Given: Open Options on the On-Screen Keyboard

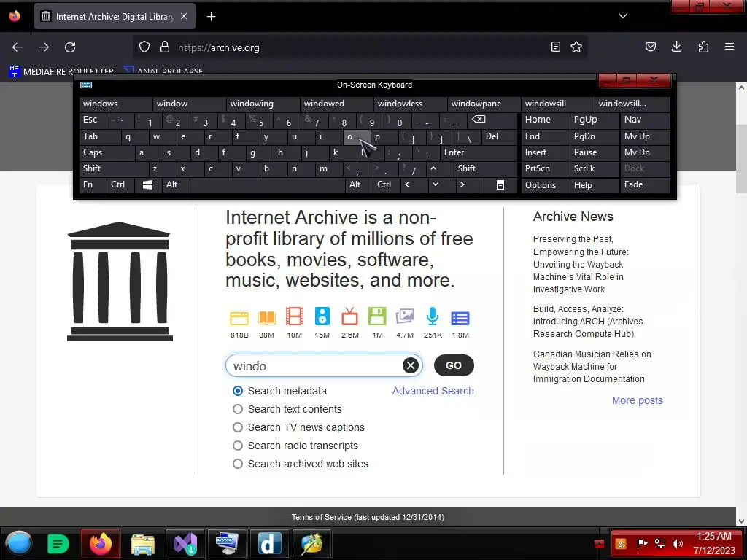Looking at the screenshot, I should (x=545, y=184).
